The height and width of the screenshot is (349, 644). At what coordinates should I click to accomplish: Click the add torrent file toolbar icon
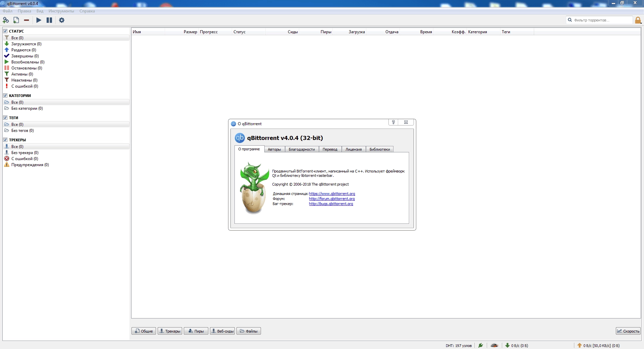(x=16, y=20)
